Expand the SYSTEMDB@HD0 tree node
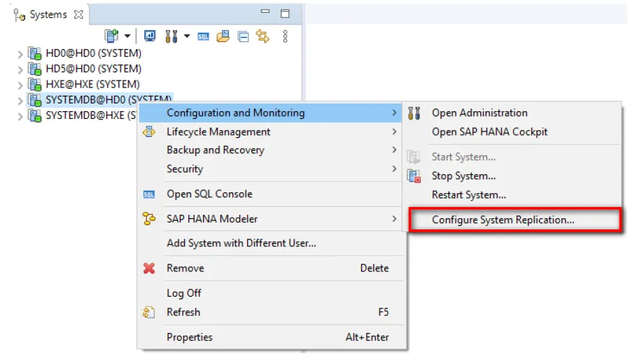Image resolution: width=644 pixels, height=363 pixels. (x=20, y=100)
